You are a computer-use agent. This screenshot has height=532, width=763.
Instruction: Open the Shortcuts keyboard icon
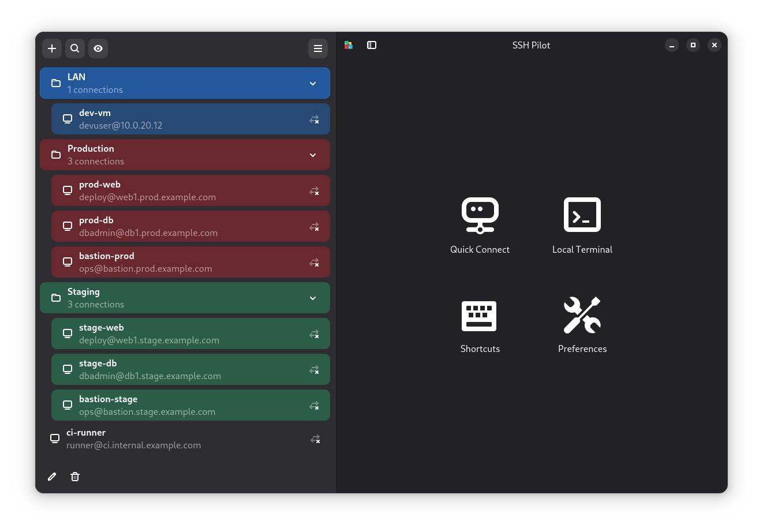[480, 316]
